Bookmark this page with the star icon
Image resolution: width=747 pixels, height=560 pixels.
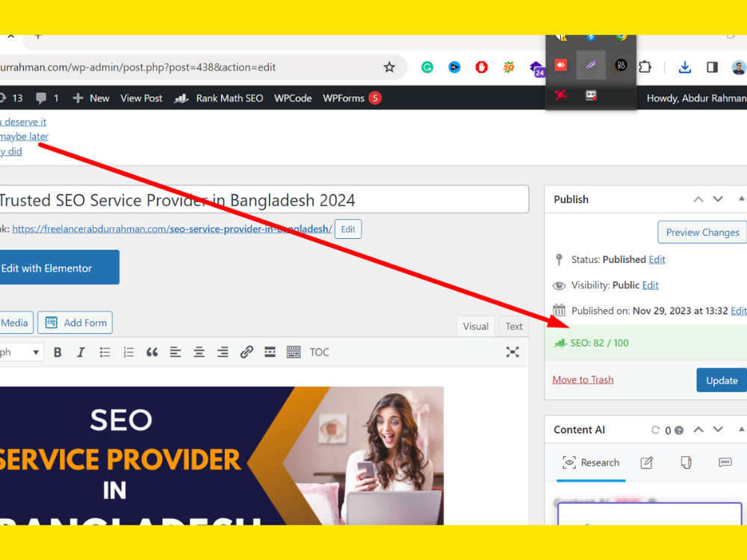coord(389,67)
